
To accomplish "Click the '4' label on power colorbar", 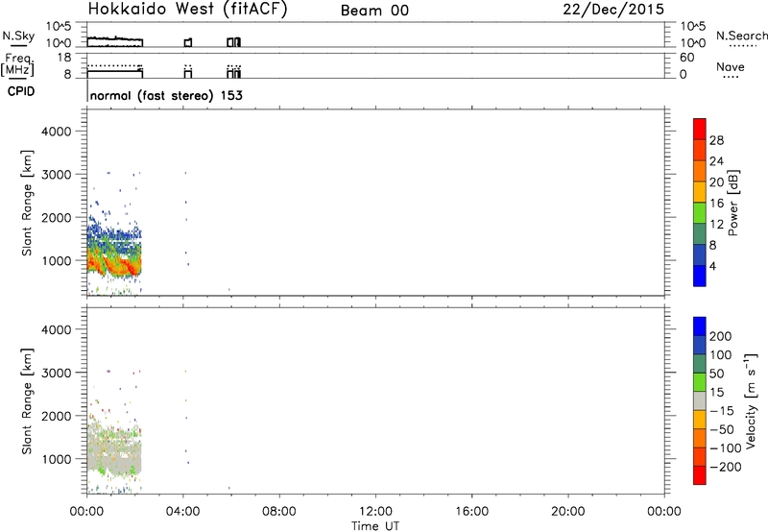I will click(x=712, y=266).
